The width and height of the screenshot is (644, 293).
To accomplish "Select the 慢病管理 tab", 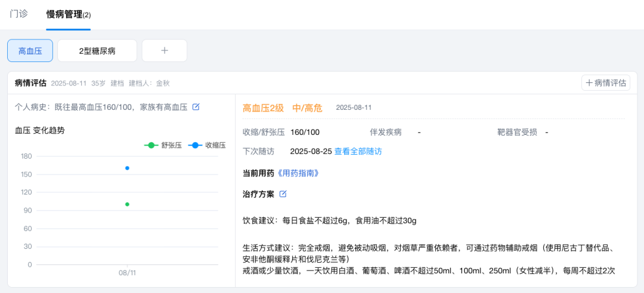I will coord(68,15).
